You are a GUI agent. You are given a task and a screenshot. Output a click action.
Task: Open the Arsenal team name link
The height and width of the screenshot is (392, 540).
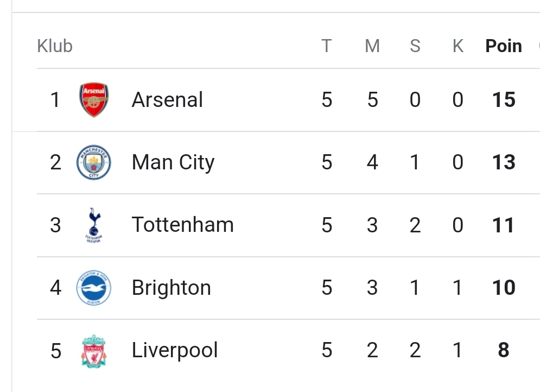[x=167, y=100]
